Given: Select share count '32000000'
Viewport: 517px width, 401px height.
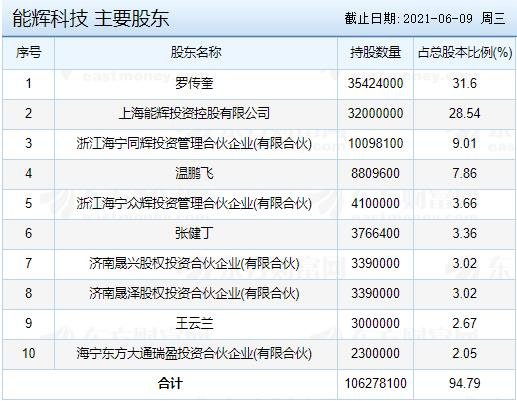Looking at the screenshot, I should pos(375,113).
